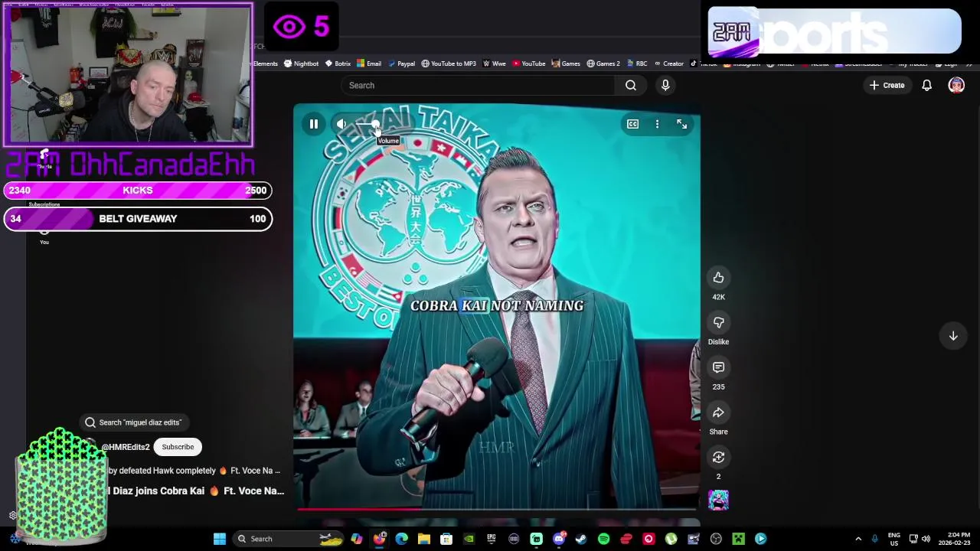Click into the YouTube Search box

[x=478, y=86]
